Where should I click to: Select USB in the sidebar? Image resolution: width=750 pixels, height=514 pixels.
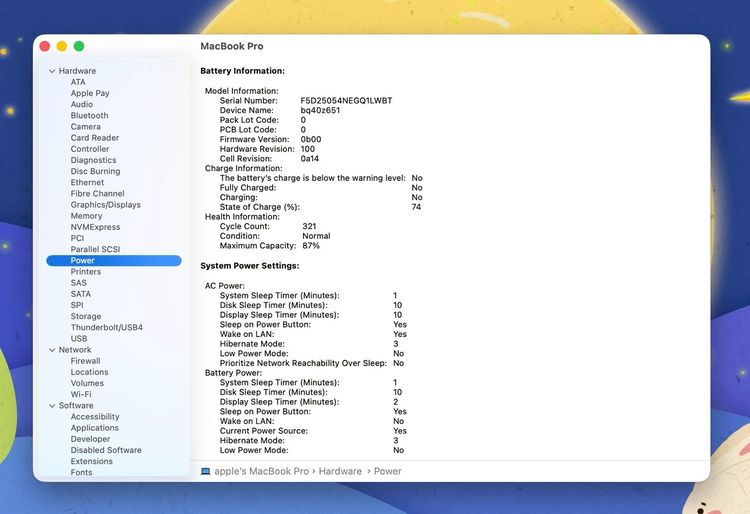pyautogui.click(x=79, y=339)
